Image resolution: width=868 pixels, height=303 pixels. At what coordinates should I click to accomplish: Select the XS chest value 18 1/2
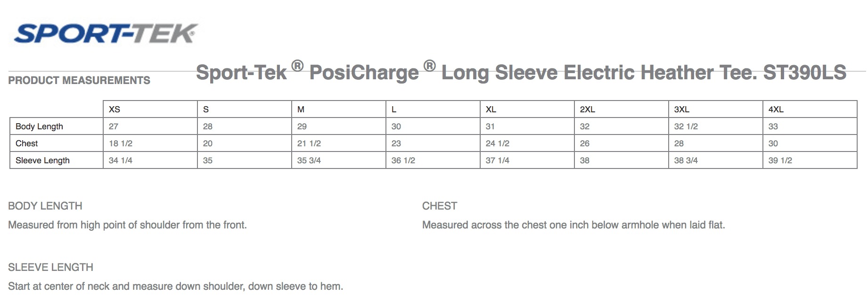pos(121,143)
